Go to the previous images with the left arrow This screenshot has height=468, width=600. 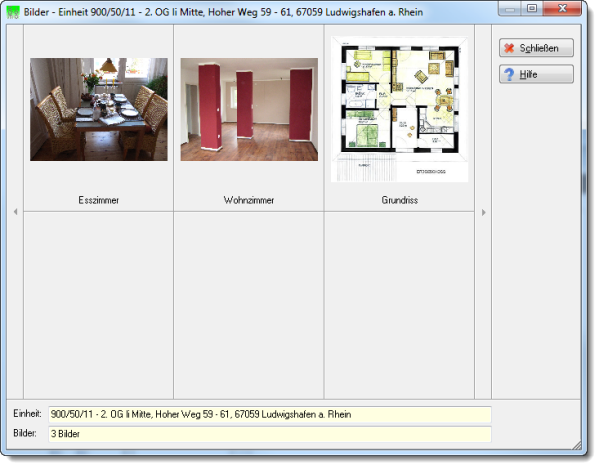point(15,212)
